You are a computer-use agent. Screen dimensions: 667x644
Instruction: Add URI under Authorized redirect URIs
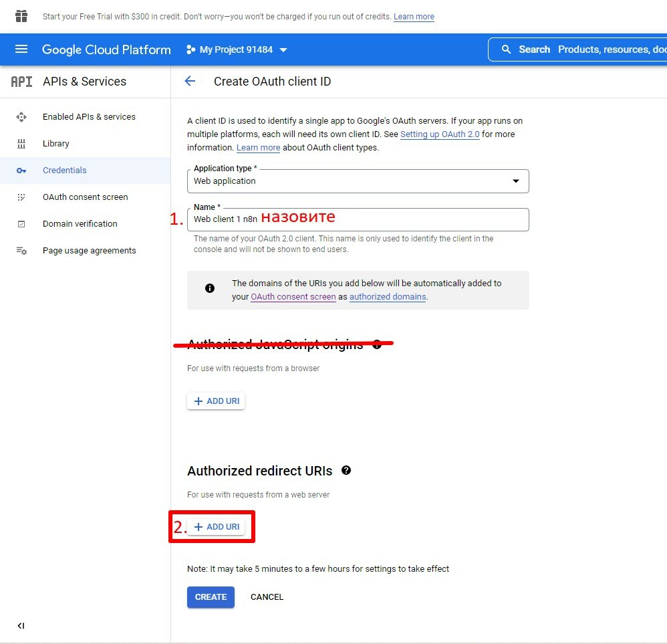(216, 526)
